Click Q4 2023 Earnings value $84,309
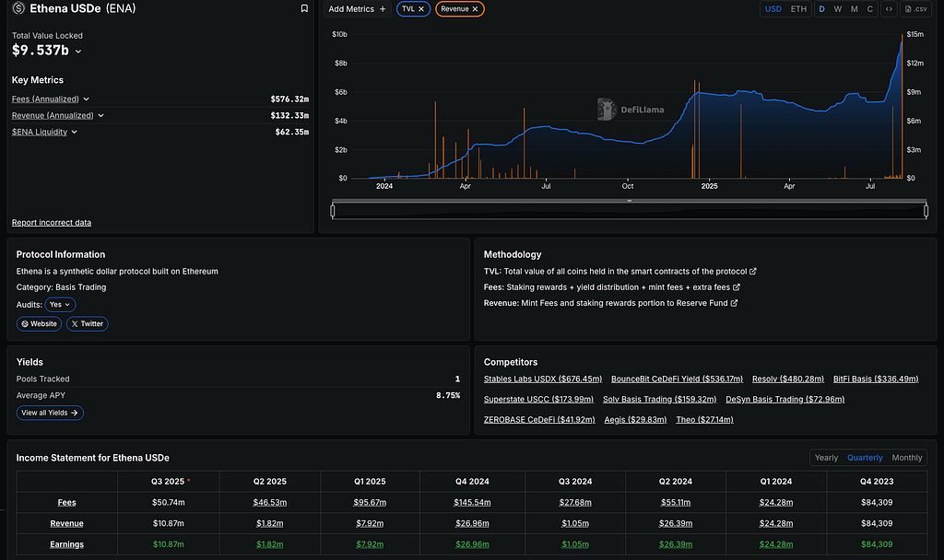This screenshot has height=560, width=944. (877, 544)
